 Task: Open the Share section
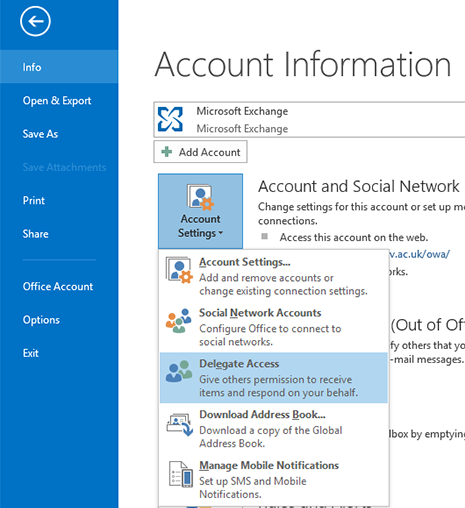35,234
